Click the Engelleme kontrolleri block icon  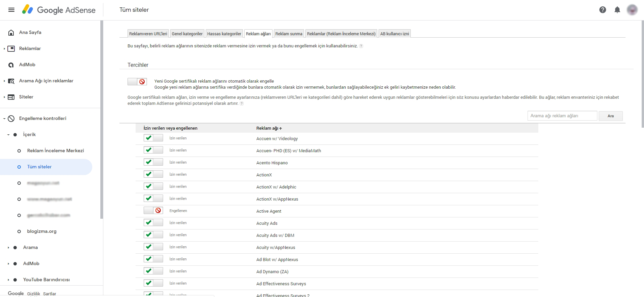pos(11,119)
